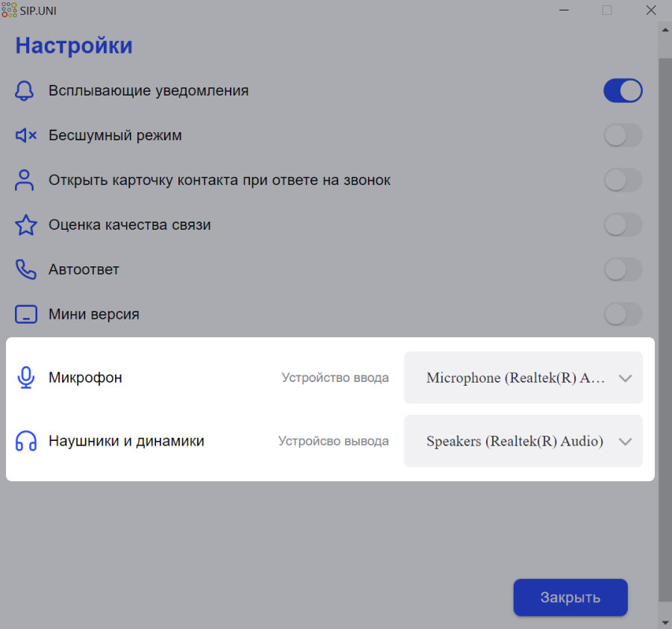Click the Наушники и динамики label
672x629 pixels.
(126, 441)
